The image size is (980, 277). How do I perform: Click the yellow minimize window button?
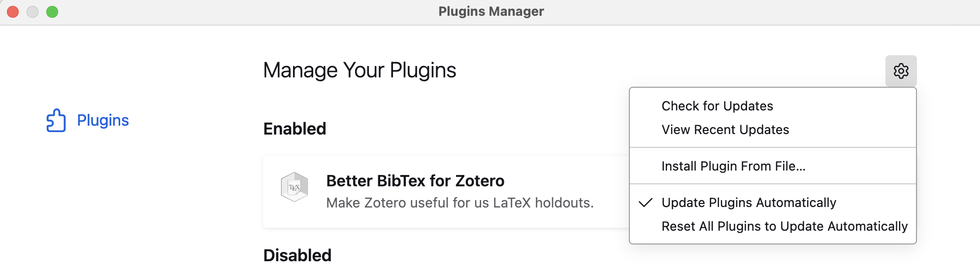click(x=33, y=12)
